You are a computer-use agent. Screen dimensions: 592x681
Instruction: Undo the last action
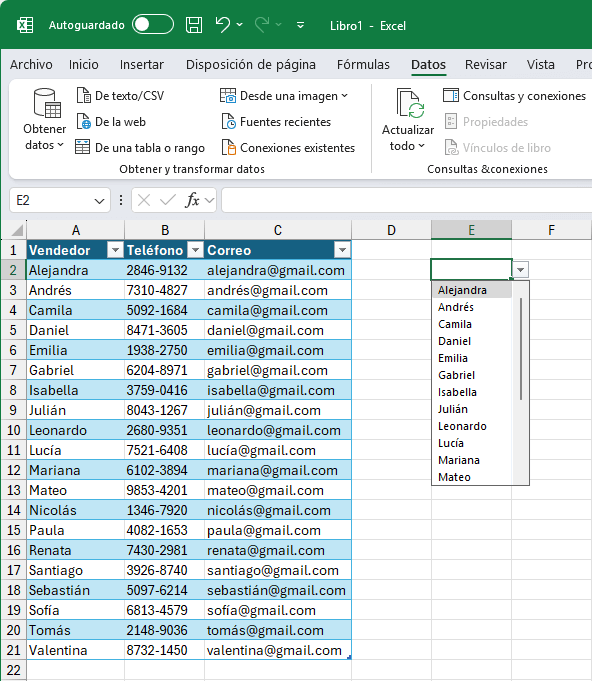tap(222, 25)
